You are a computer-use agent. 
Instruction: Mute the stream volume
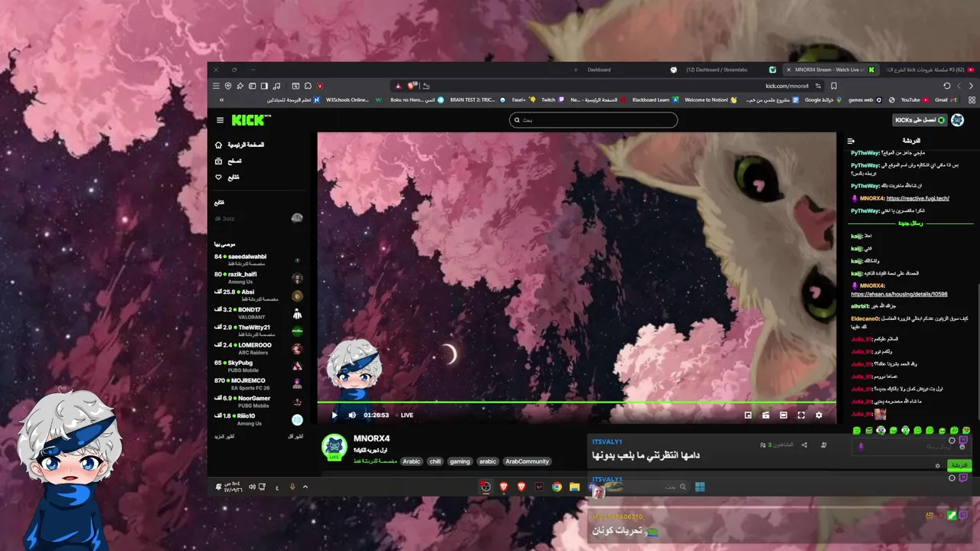tap(352, 416)
